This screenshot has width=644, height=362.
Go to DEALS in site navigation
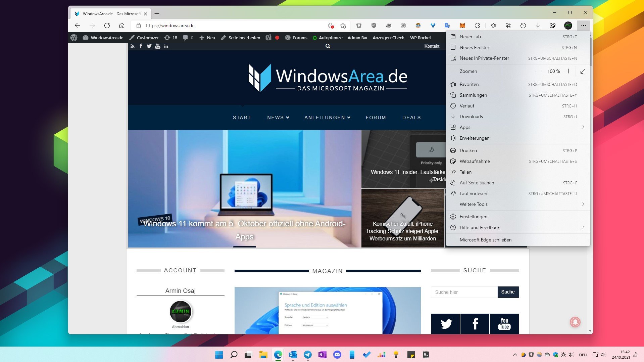(411, 118)
